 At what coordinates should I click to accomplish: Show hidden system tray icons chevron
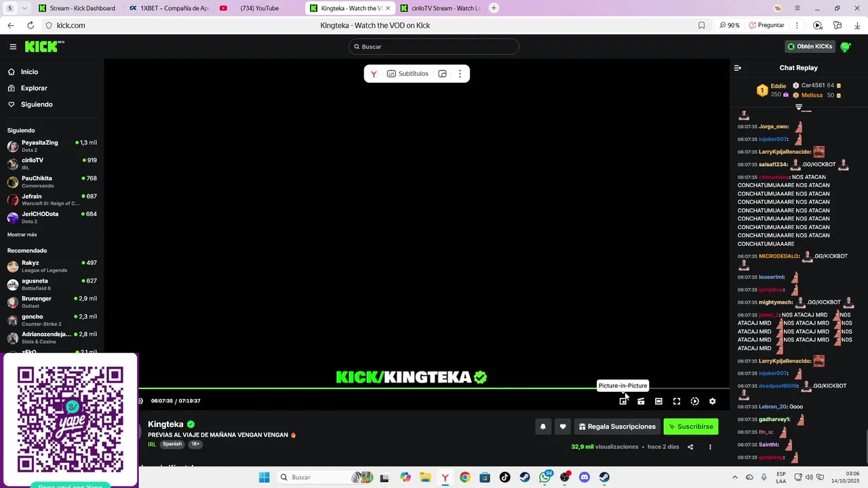coord(734,477)
